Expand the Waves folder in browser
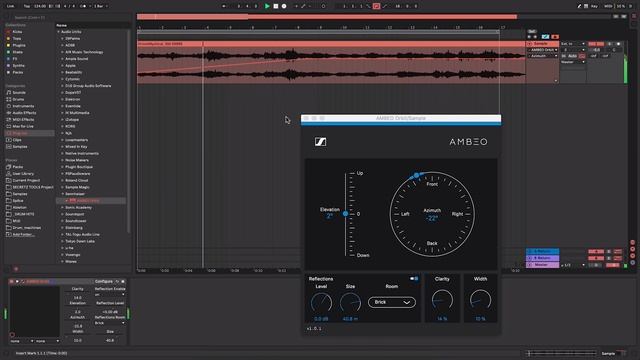Image resolution: width=640 pixels, height=360 pixels. [x=62, y=261]
